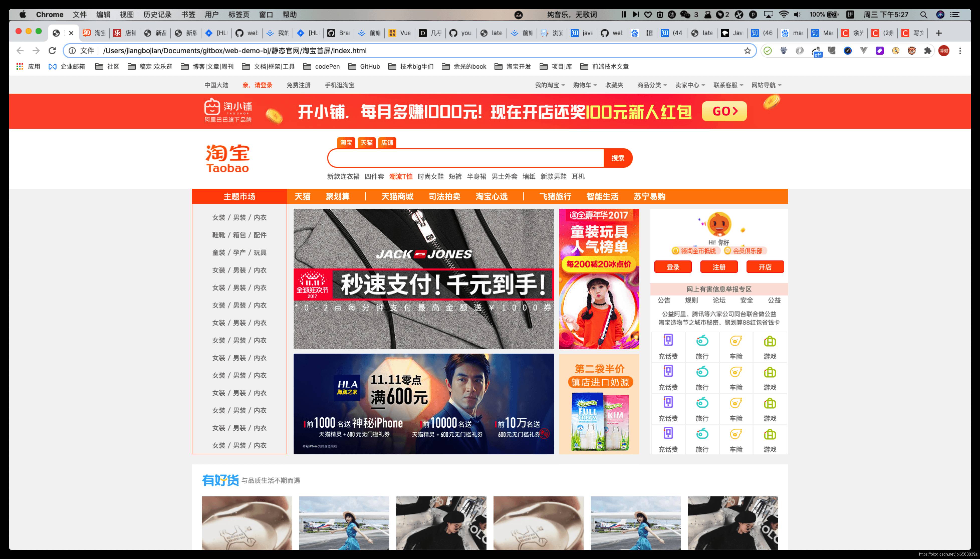980x559 pixels.
Task: Close the active tab
Action: point(71,33)
